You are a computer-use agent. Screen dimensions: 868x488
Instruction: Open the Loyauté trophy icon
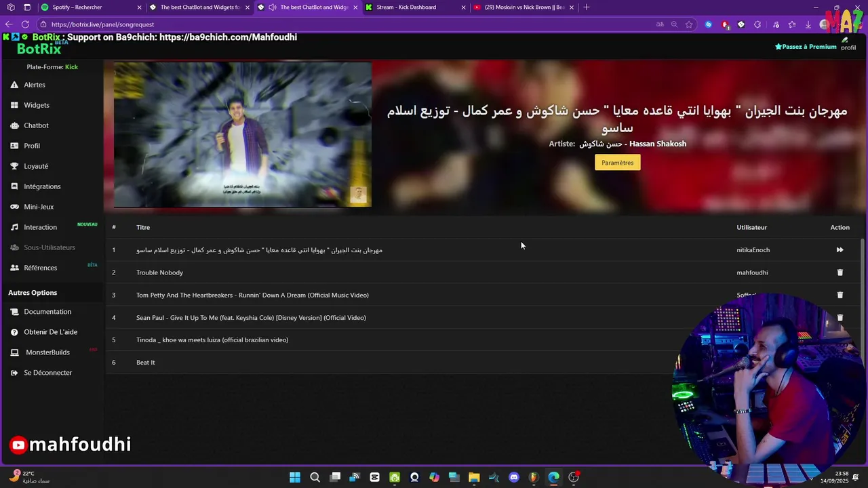coord(14,166)
